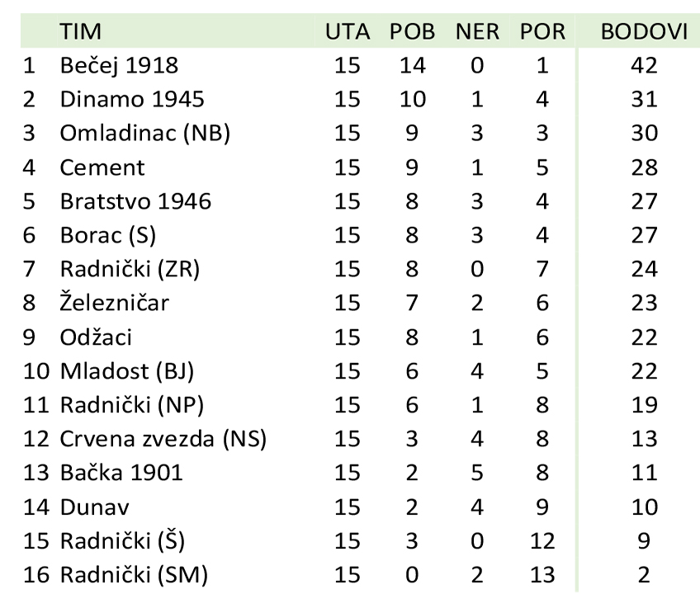Select Bačka 1901 team cell

click(x=121, y=473)
